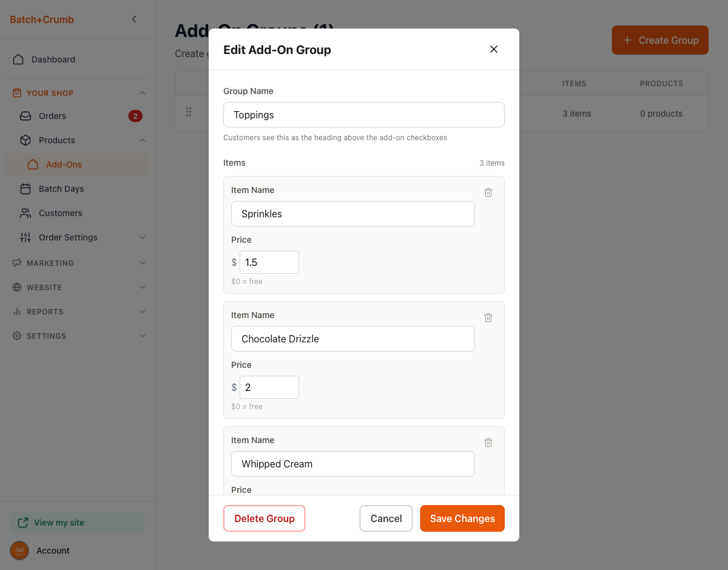728x570 pixels.
Task: Go to Orders in the sidebar
Action: tap(52, 116)
